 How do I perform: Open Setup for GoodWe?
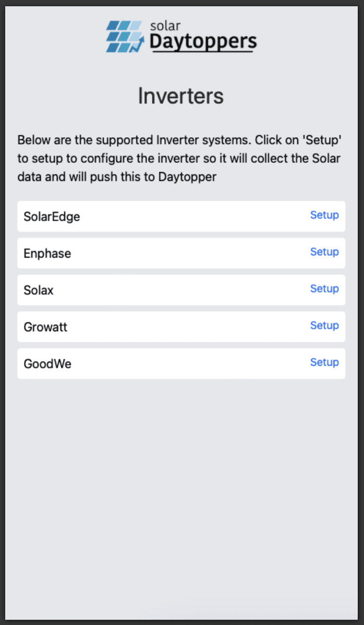pyautogui.click(x=324, y=363)
